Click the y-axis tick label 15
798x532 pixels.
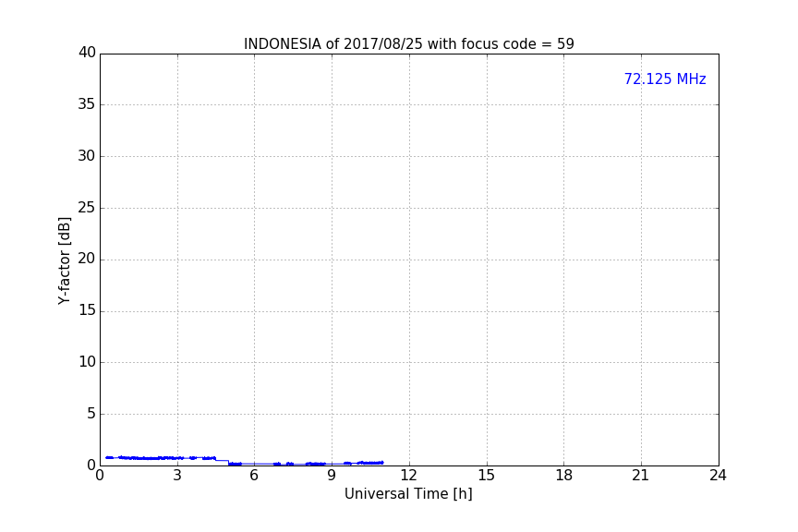point(87,310)
